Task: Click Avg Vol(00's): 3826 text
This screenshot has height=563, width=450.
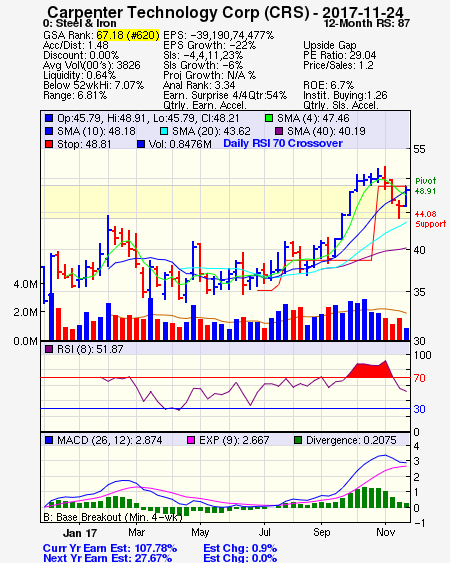Action: (92, 65)
